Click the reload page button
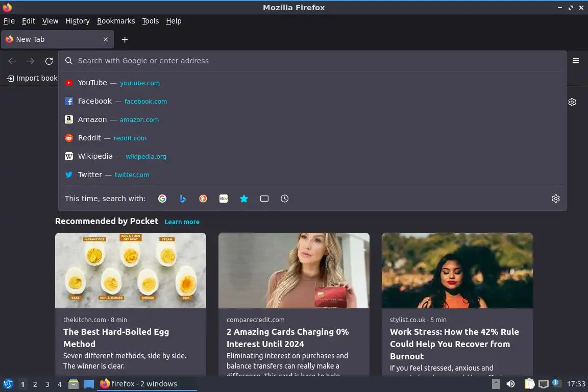 [49, 61]
